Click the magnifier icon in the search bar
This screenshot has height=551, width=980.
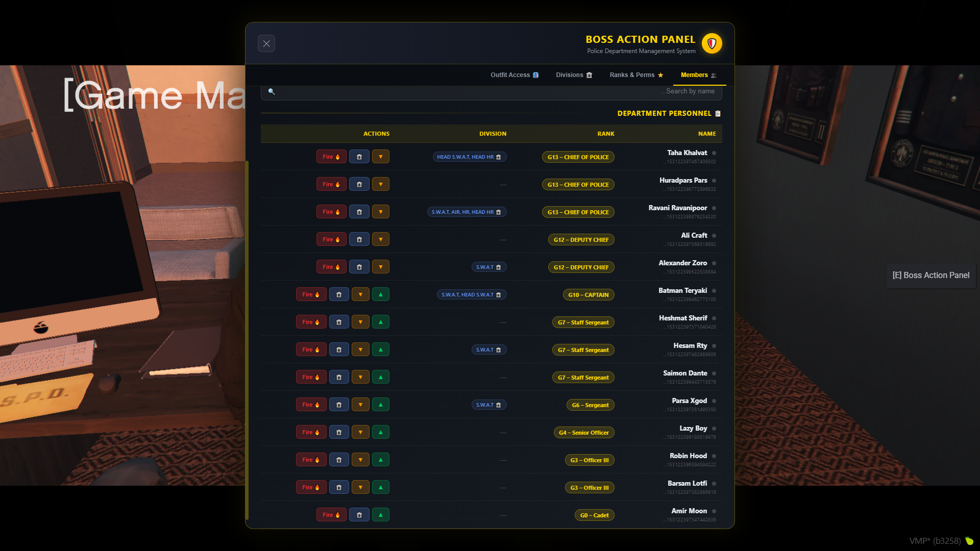(272, 91)
